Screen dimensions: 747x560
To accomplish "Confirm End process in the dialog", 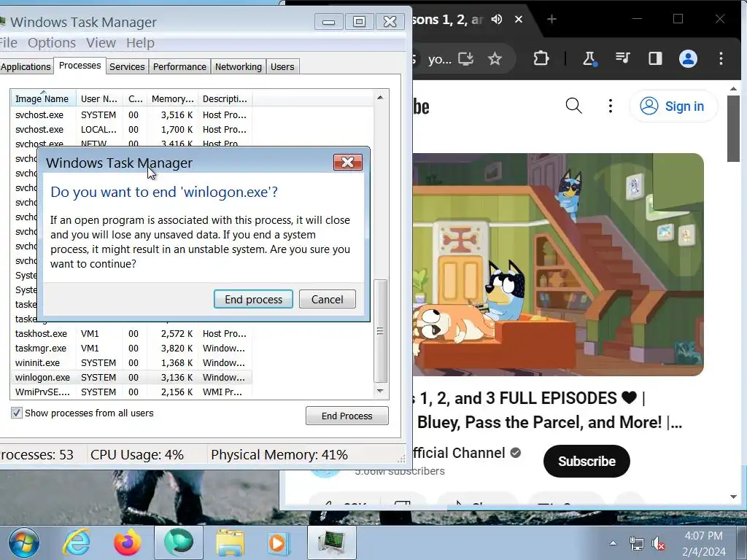I will [x=253, y=299].
